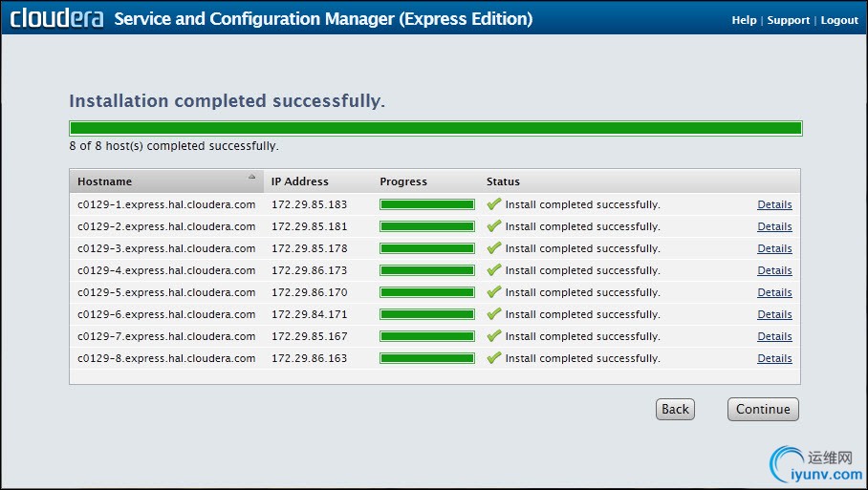Click green checkmark icon for c0129-4
This screenshot has width=868, height=490.
[494, 270]
